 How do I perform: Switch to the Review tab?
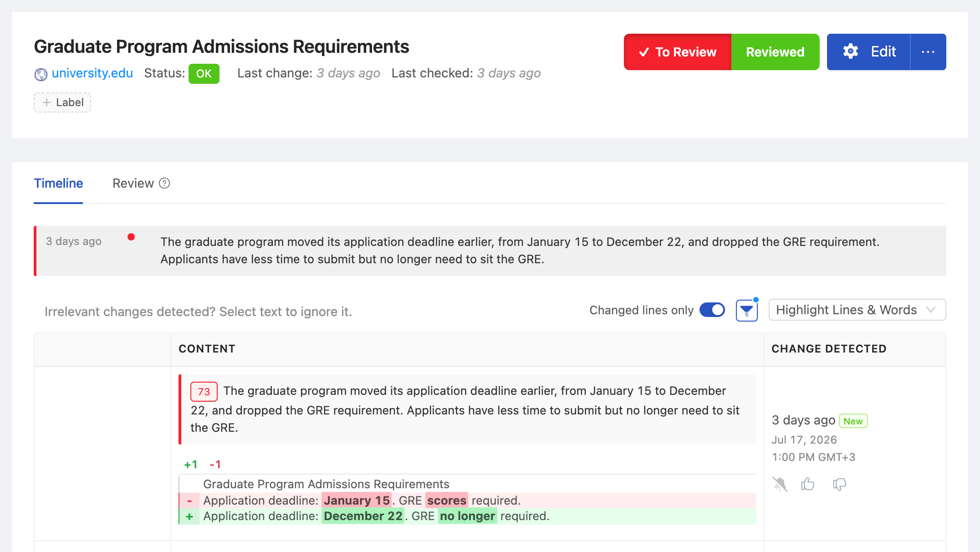pyautogui.click(x=133, y=184)
